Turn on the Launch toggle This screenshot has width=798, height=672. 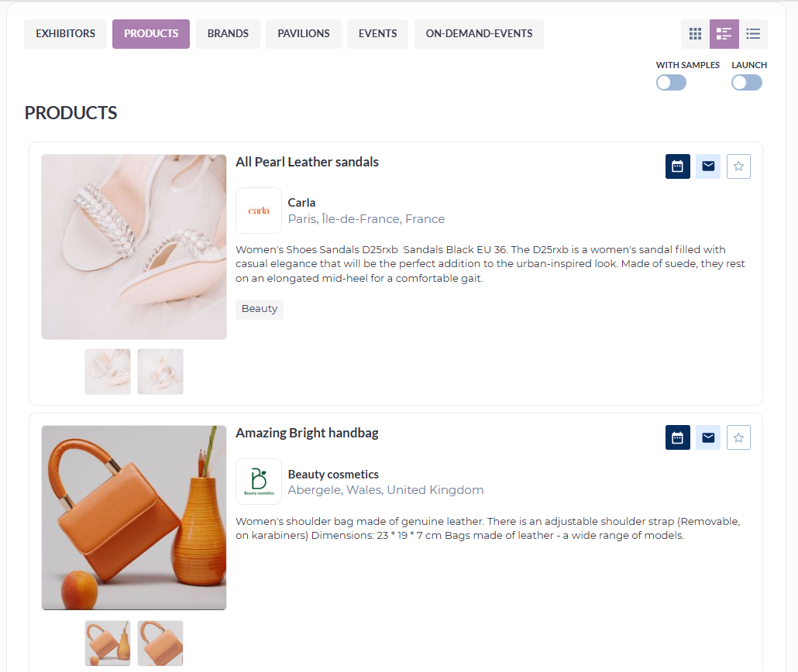pos(747,82)
